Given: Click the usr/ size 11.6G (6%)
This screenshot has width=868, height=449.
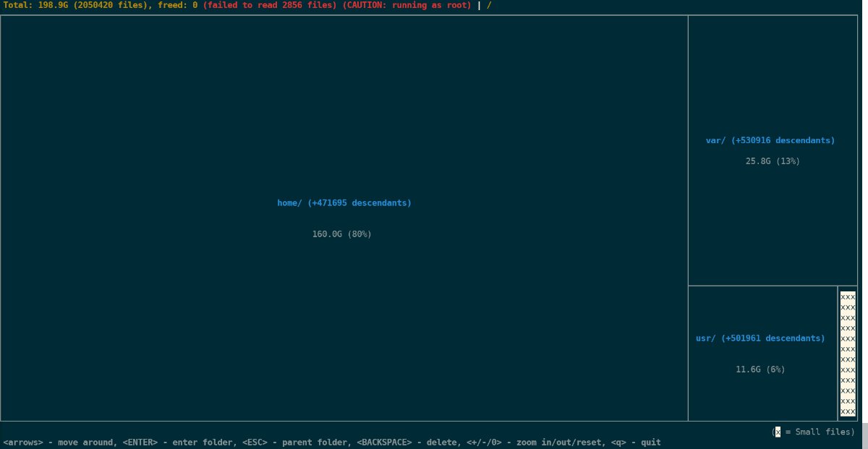Looking at the screenshot, I should (760, 369).
